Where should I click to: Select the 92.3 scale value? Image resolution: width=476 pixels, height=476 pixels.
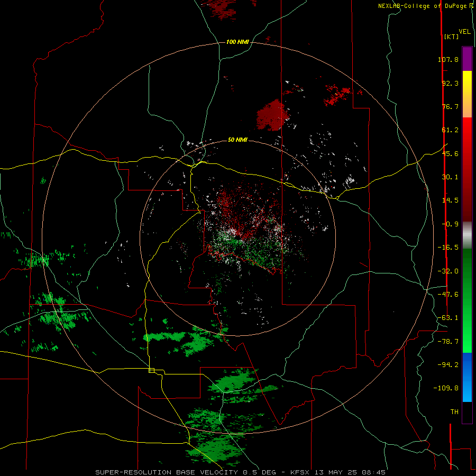(x=450, y=83)
